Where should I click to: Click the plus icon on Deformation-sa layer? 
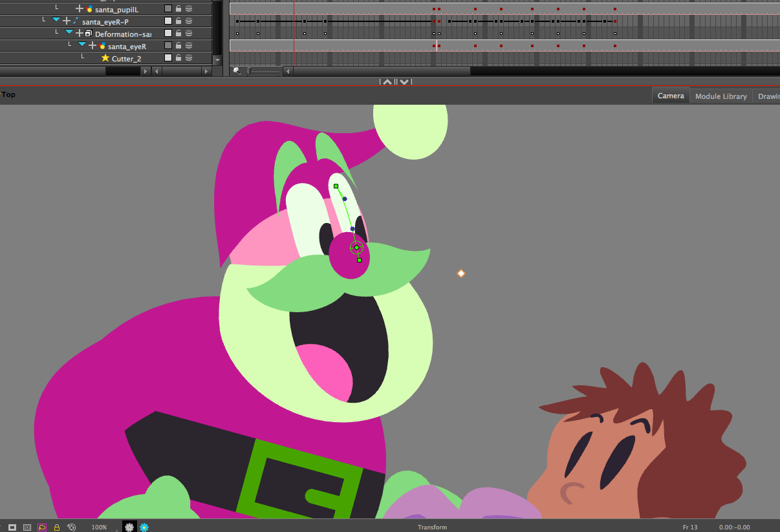[80, 34]
